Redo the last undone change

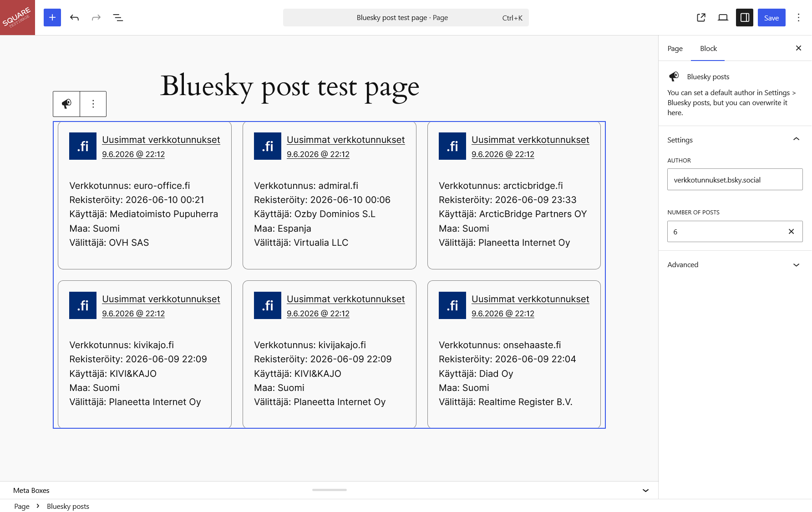coord(96,18)
